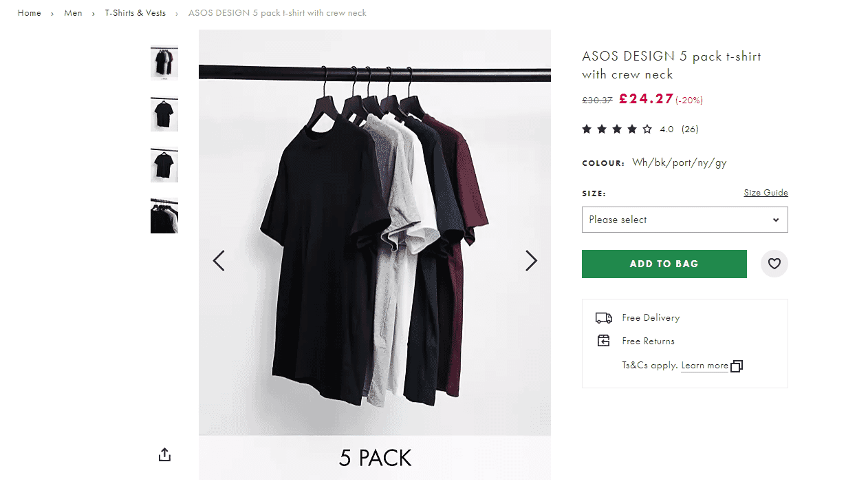Open the size selection dropdown
Screen dimensions: 868x495
click(684, 220)
